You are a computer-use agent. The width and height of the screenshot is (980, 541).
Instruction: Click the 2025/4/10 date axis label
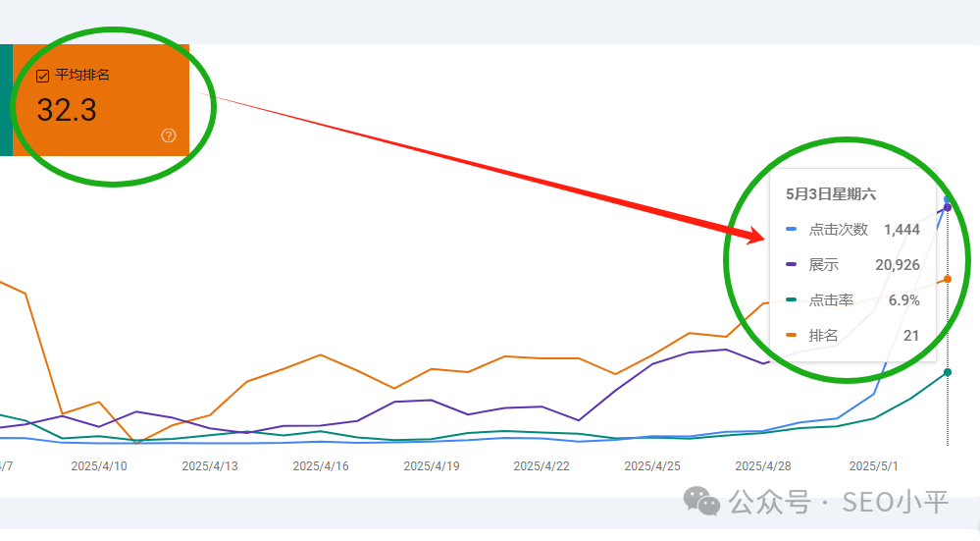[99, 466]
